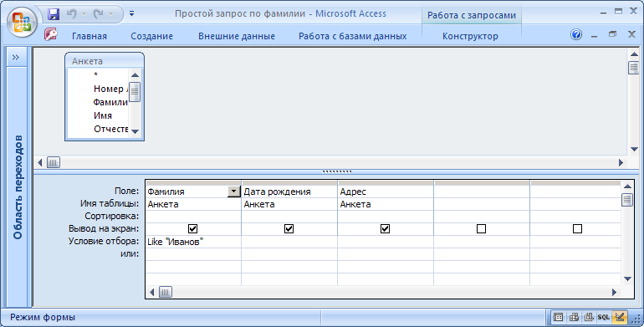Screen dimensions: 644x327
Task: Click the Адрес field cell
Action: coord(386,192)
